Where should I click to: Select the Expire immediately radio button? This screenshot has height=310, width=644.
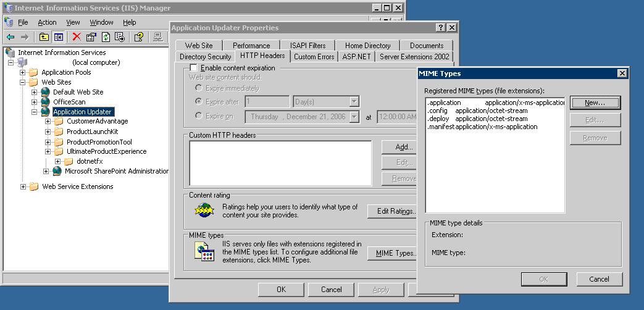tap(199, 88)
